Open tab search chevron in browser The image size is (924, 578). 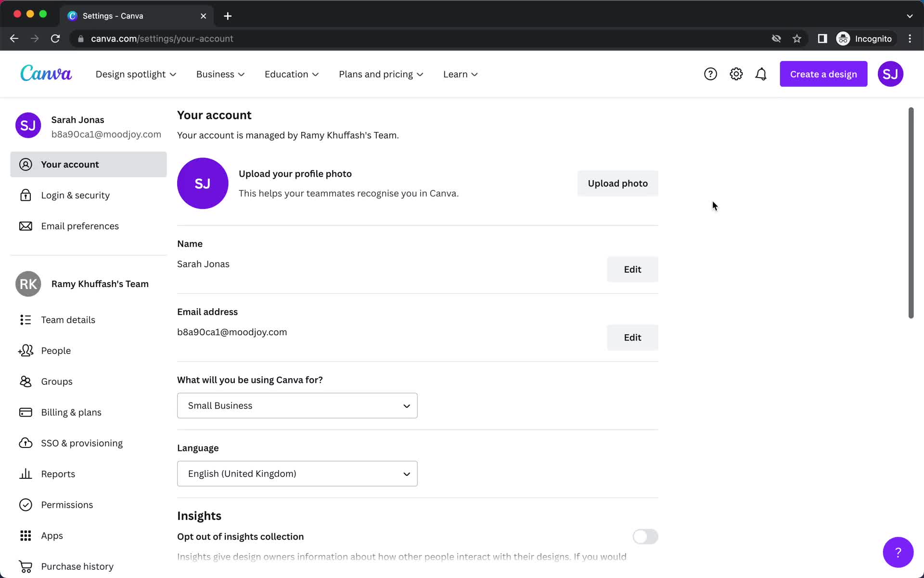coord(910,16)
